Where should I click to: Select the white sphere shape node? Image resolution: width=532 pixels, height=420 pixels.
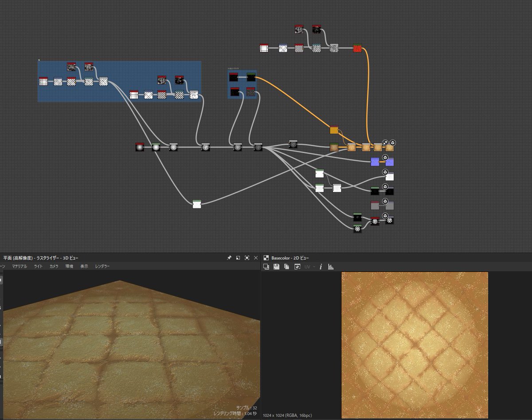coord(156,147)
